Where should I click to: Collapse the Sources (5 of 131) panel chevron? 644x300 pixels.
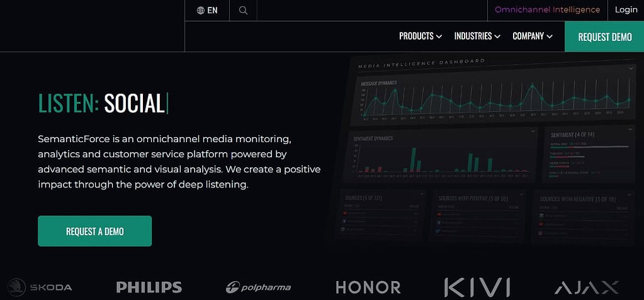point(422,194)
